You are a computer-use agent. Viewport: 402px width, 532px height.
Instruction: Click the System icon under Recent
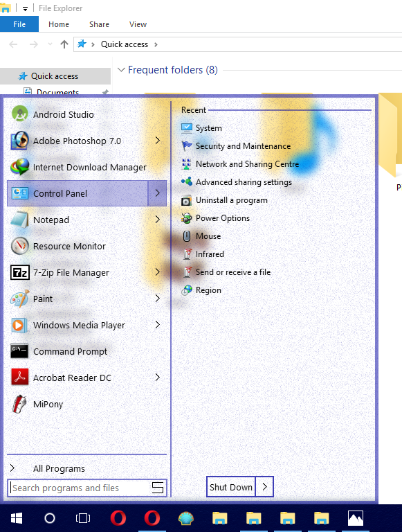click(186, 127)
